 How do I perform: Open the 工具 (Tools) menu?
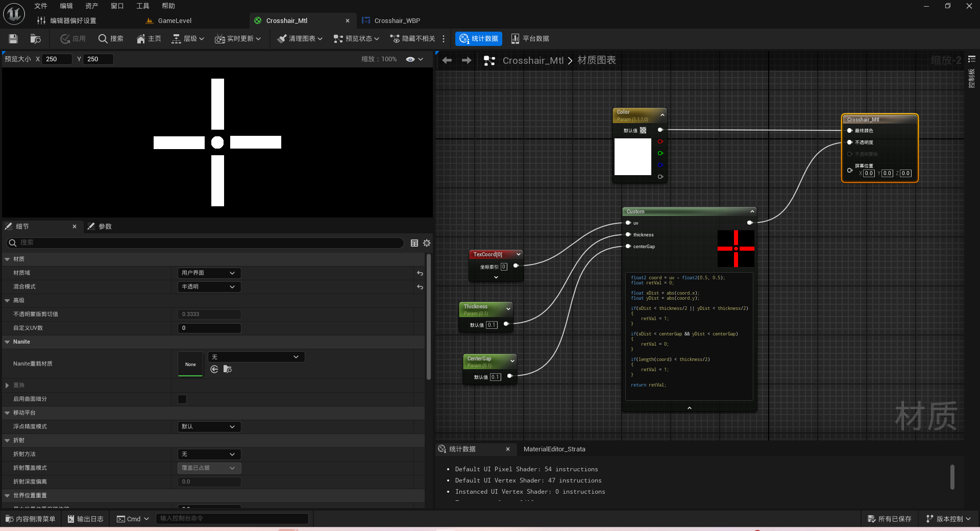pyautogui.click(x=143, y=6)
